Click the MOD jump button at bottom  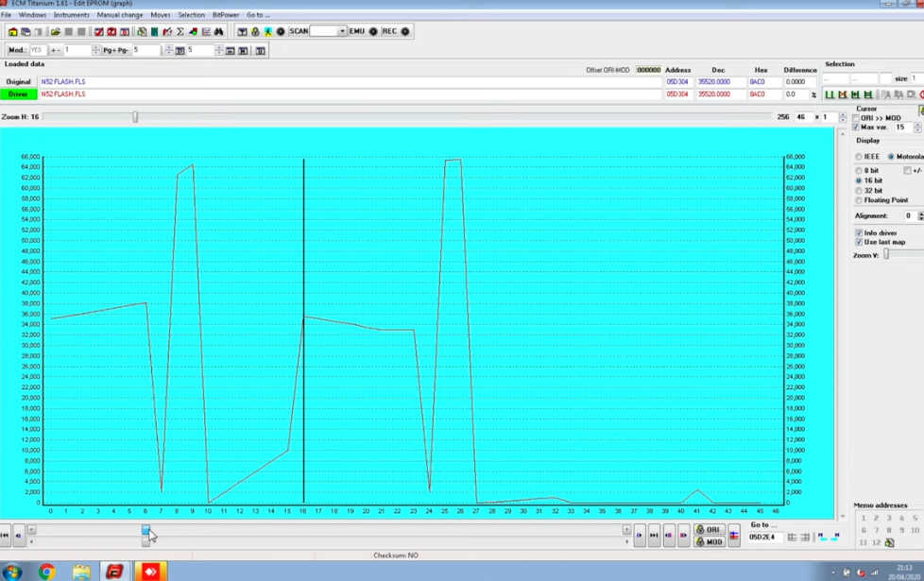[x=709, y=541]
